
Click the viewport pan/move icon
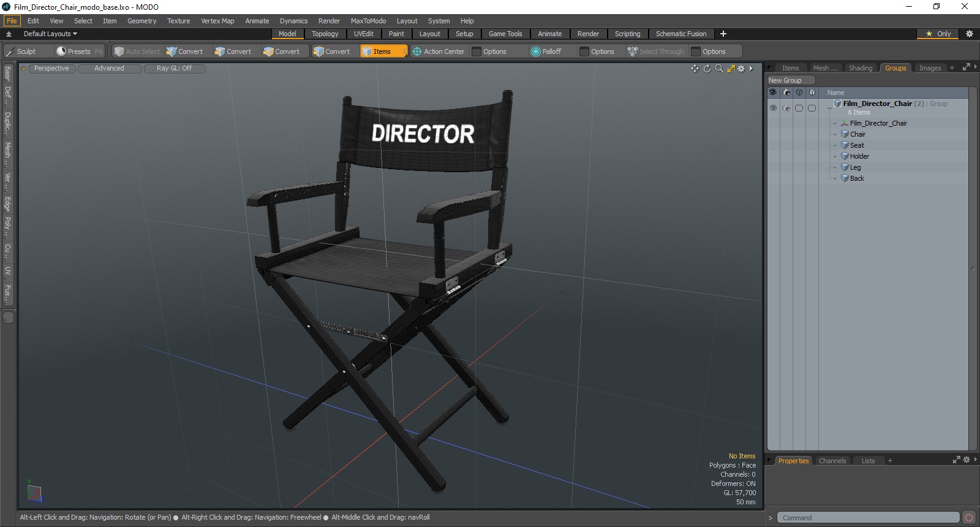(695, 69)
